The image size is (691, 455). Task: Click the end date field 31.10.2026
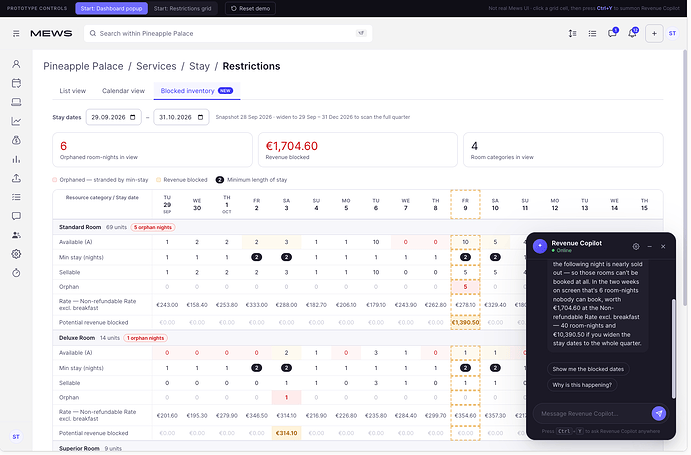[x=181, y=117]
